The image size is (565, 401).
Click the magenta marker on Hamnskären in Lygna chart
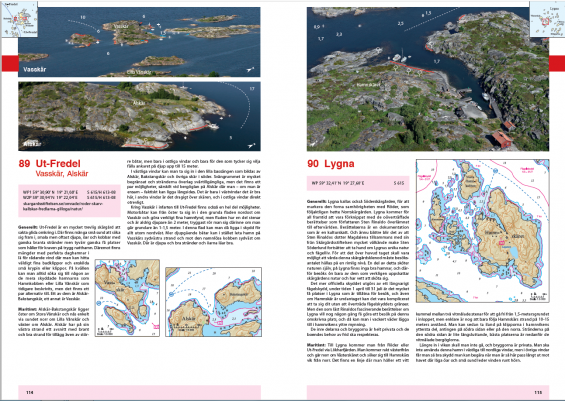click(x=501, y=243)
